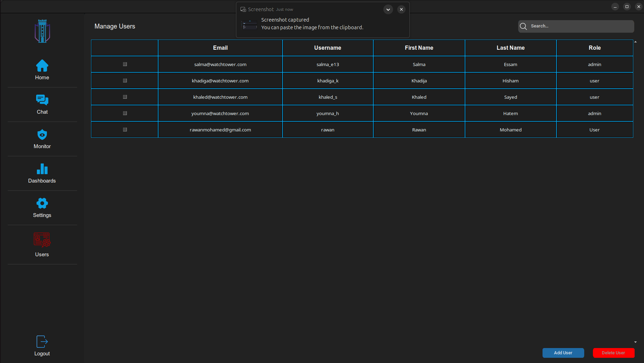Select the Users management icon

click(x=42, y=240)
